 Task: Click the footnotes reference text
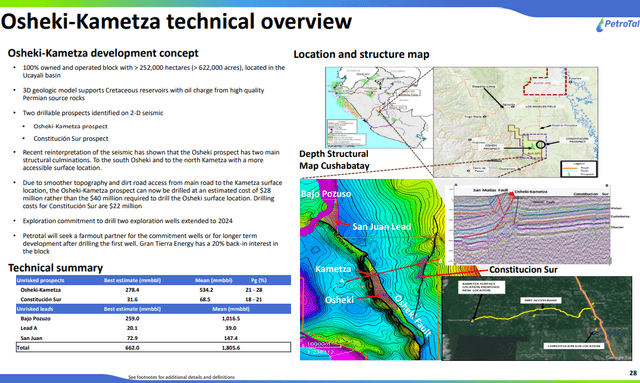point(181,377)
